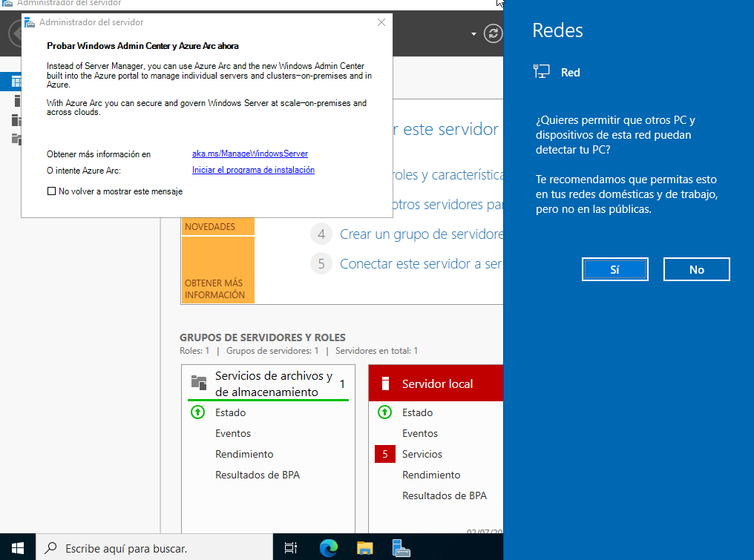Open Estado in Servidor local tile
The width and height of the screenshot is (754, 560).
click(417, 412)
